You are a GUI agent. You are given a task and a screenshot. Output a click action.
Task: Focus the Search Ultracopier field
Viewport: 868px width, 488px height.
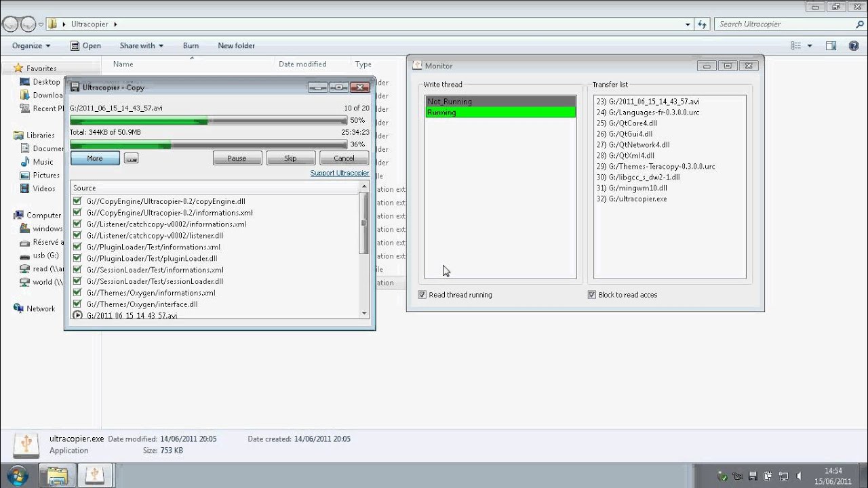783,24
